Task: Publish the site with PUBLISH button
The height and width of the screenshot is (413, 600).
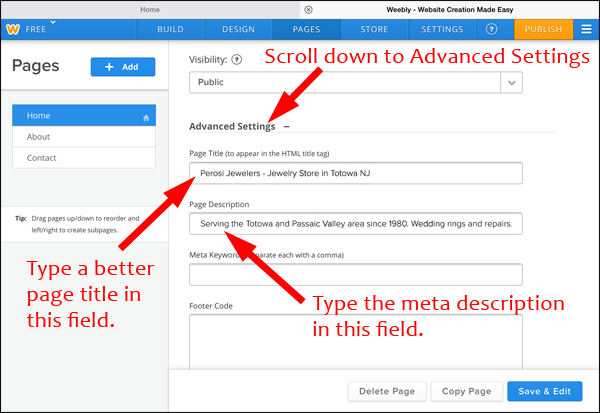Action: point(543,29)
